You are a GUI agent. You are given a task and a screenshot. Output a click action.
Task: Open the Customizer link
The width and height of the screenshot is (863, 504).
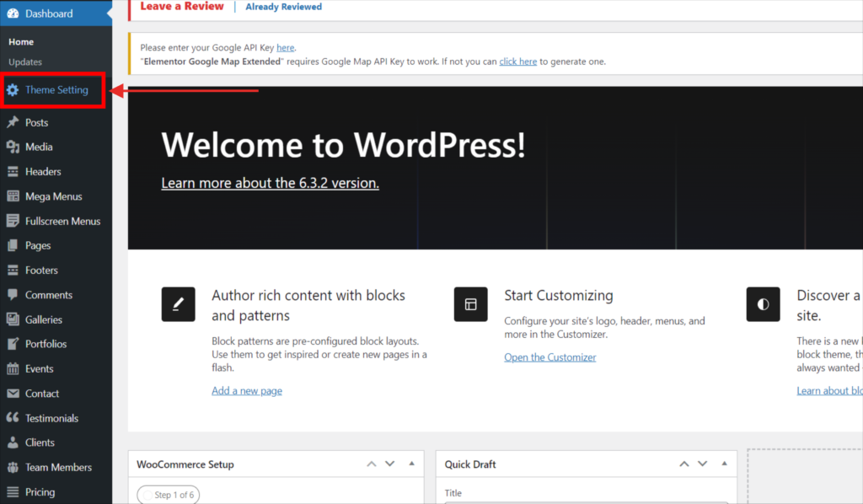pos(549,357)
